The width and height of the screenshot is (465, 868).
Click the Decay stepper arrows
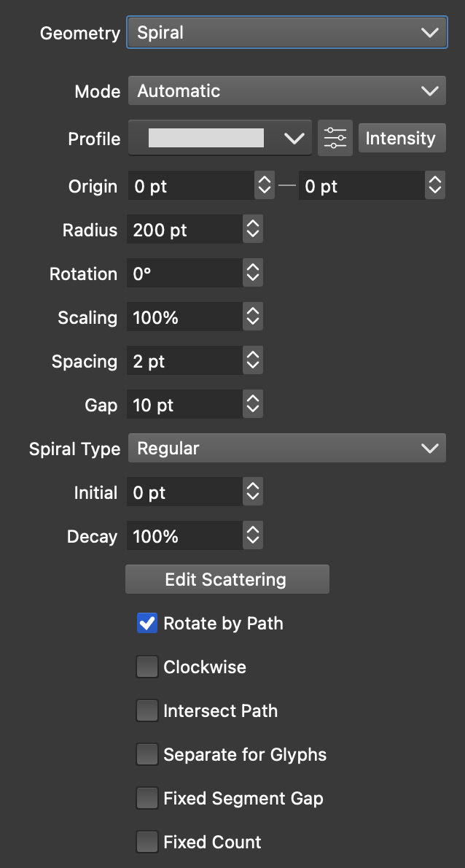pyautogui.click(x=253, y=536)
